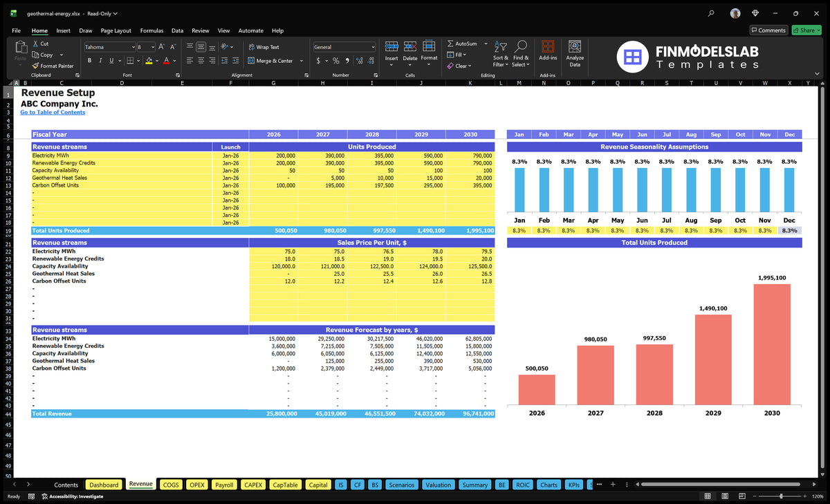This screenshot has width=830, height=504.
Task: Click the Increase Indent icon
Action: pyautogui.click(x=235, y=61)
